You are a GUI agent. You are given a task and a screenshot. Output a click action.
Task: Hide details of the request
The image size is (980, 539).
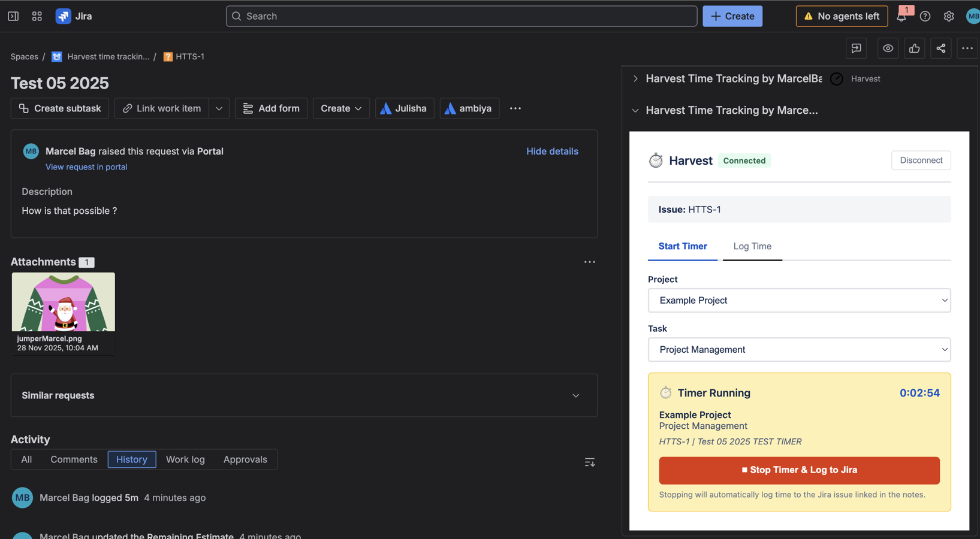551,152
